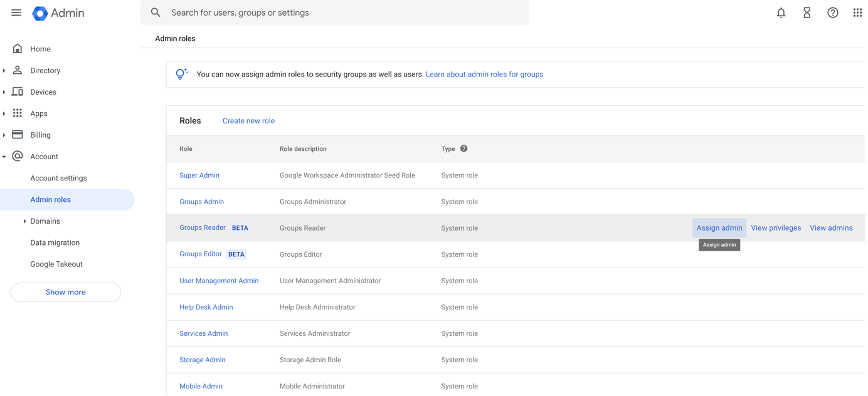Open Google Takeout in sidebar
The height and width of the screenshot is (396, 868).
56,264
